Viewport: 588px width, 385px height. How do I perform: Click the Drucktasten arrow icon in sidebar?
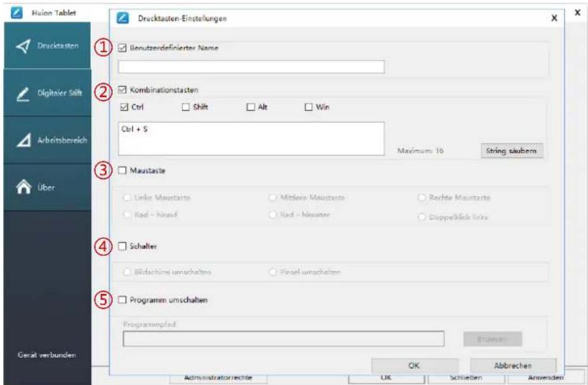pos(23,46)
